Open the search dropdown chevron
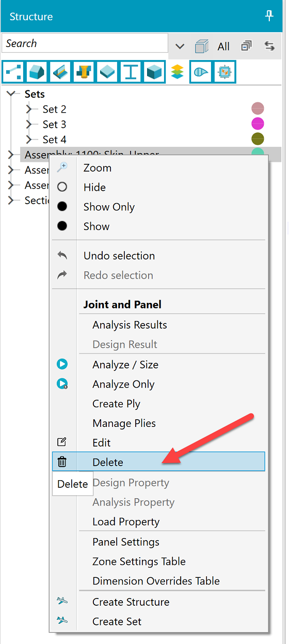This screenshot has height=644, width=289. pyautogui.click(x=180, y=46)
